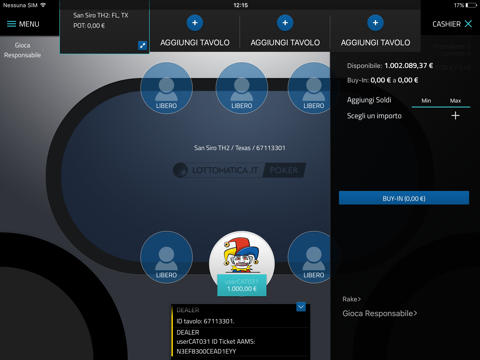Image resolution: width=480 pixels, height=360 pixels.
Task: Click the table title San Siro TH2 / Texas
Action: pos(240,148)
